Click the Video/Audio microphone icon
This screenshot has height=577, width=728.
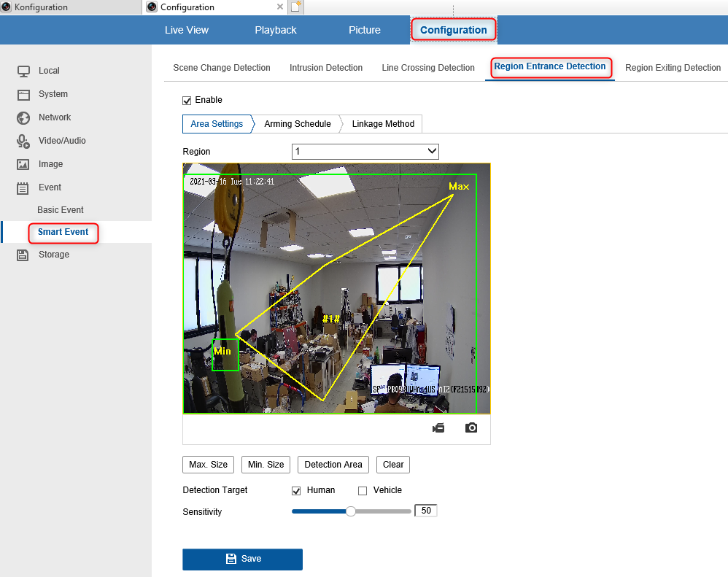coord(23,141)
